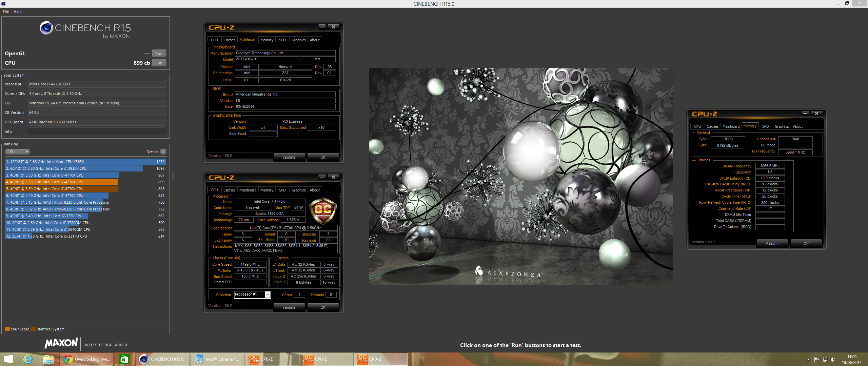
Task: Open About tab in the Mainboard CPU-Z window
Action: point(315,40)
